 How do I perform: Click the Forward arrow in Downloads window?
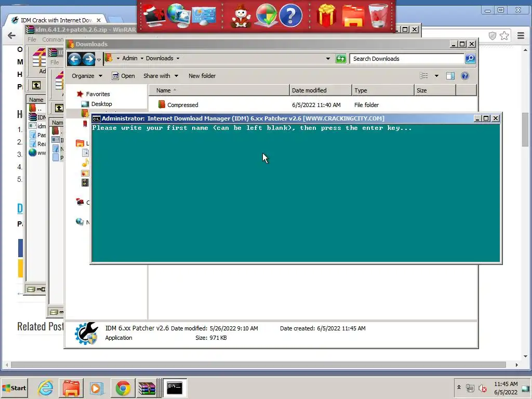[x=89, y=59]
